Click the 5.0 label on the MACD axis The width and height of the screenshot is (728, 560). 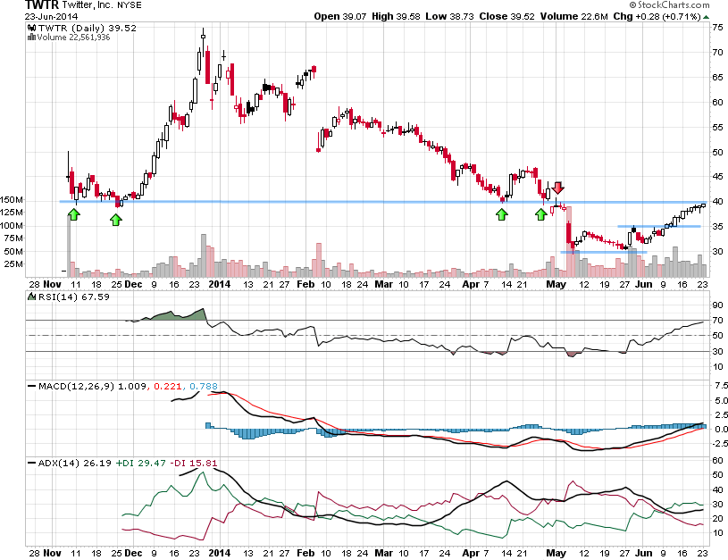[x=721, y=400]
